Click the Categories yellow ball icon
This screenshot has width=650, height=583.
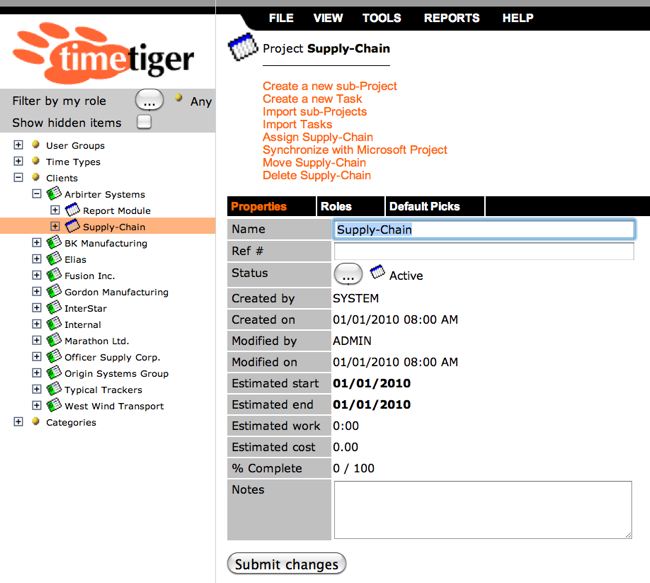click(36, 421)
